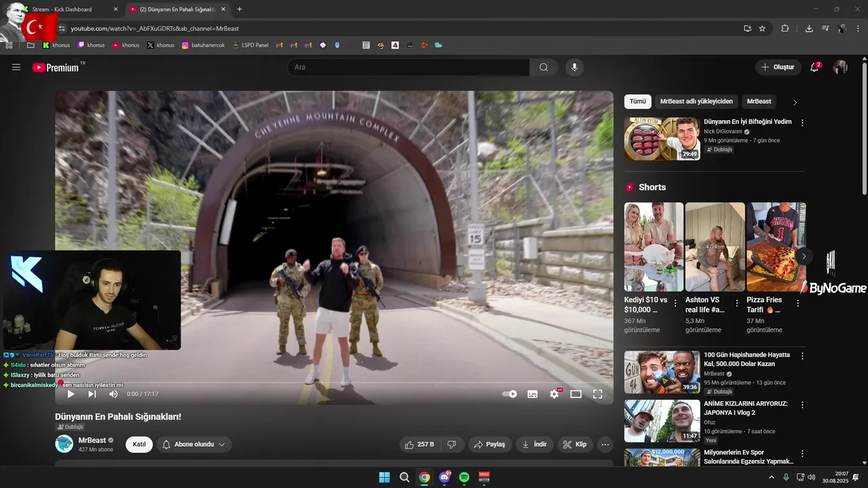
Task: Select the MrBeast adlı yükleyiciden chip
Action: tap(696, 102)
